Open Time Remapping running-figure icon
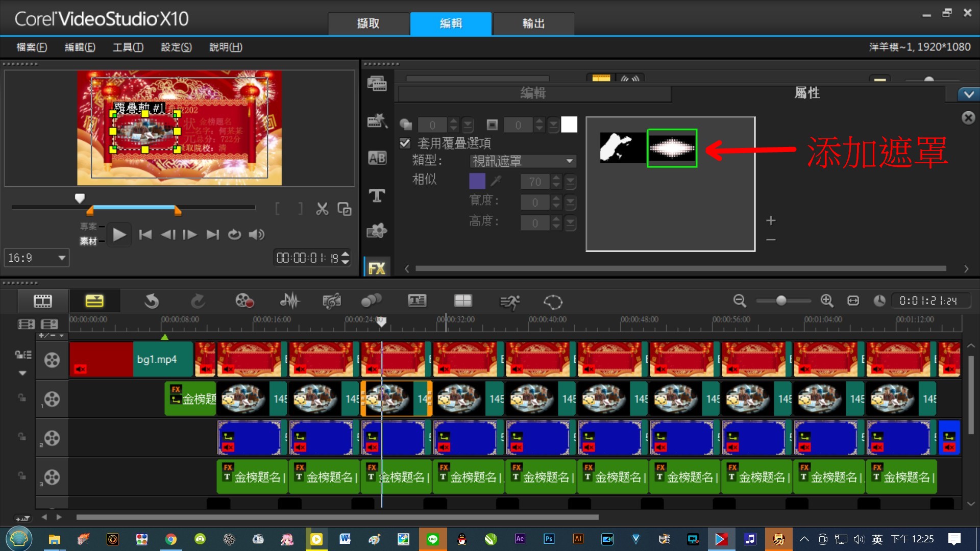Viewport: 980px width, 551px height. pyautogui.click(x=509, y=302)
